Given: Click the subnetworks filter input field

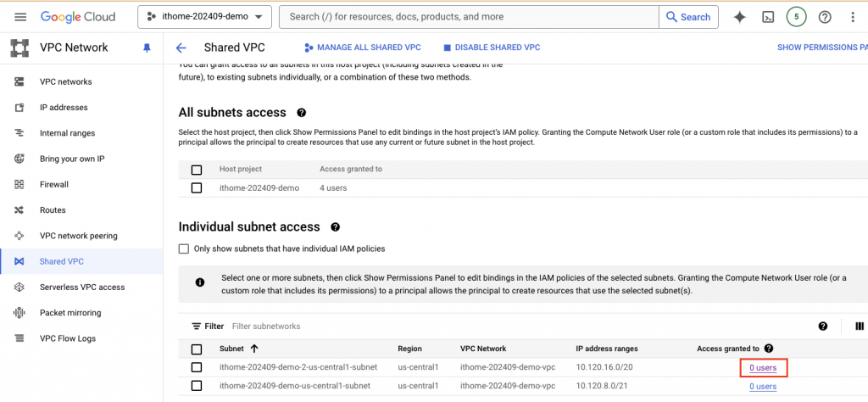Looking at the screenshot, I should tap(339, 326).
